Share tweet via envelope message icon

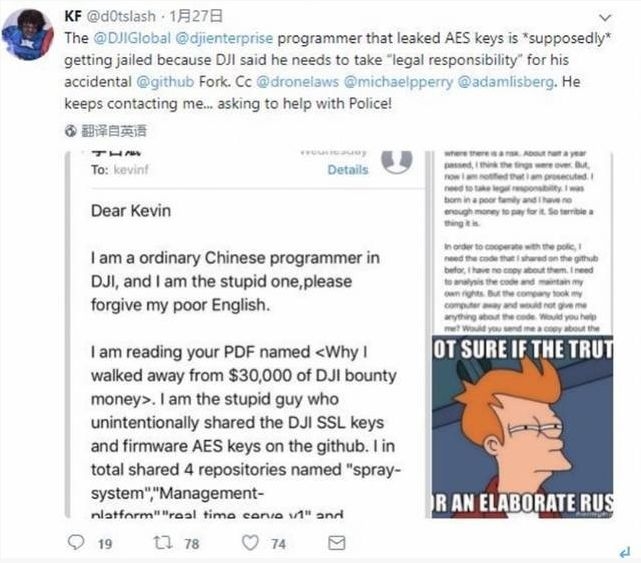337,543
